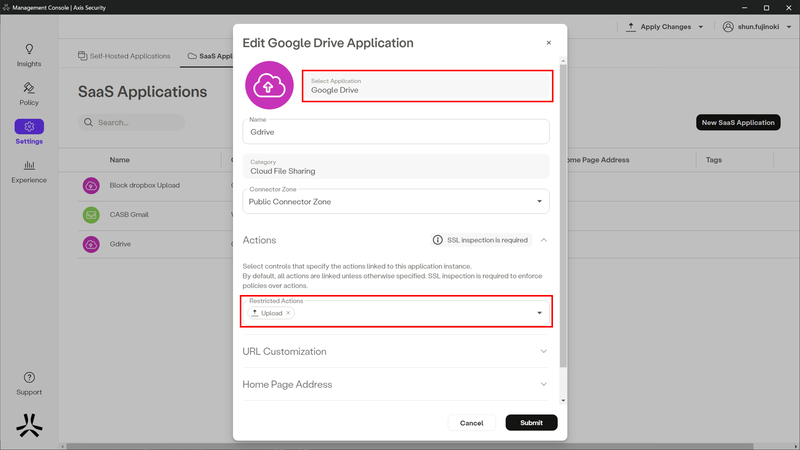Image resolution: width=800 pixels, height=450 pixels.
Task: Click the Gdrive row cloud icon
Action: pos(91,244)
